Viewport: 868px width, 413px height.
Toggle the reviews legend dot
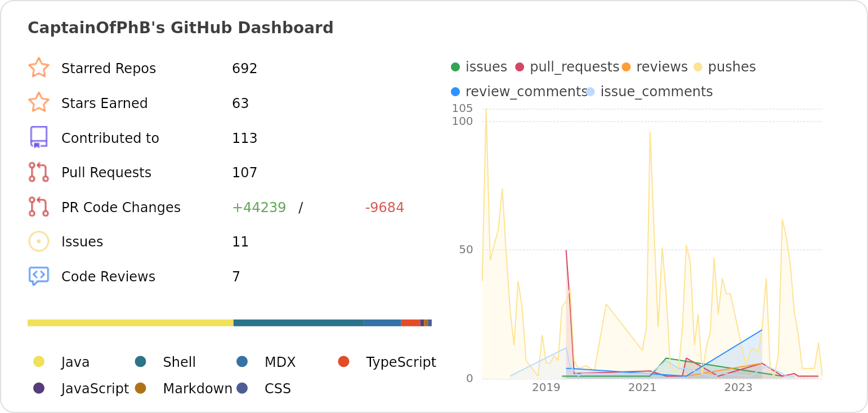627,67
